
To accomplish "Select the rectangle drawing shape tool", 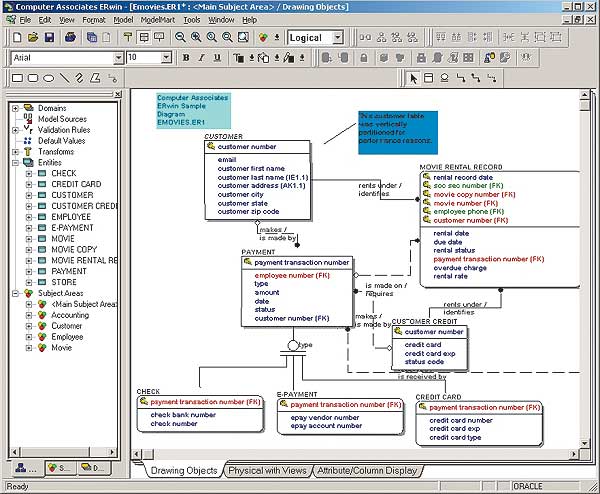I will [17, 78].
